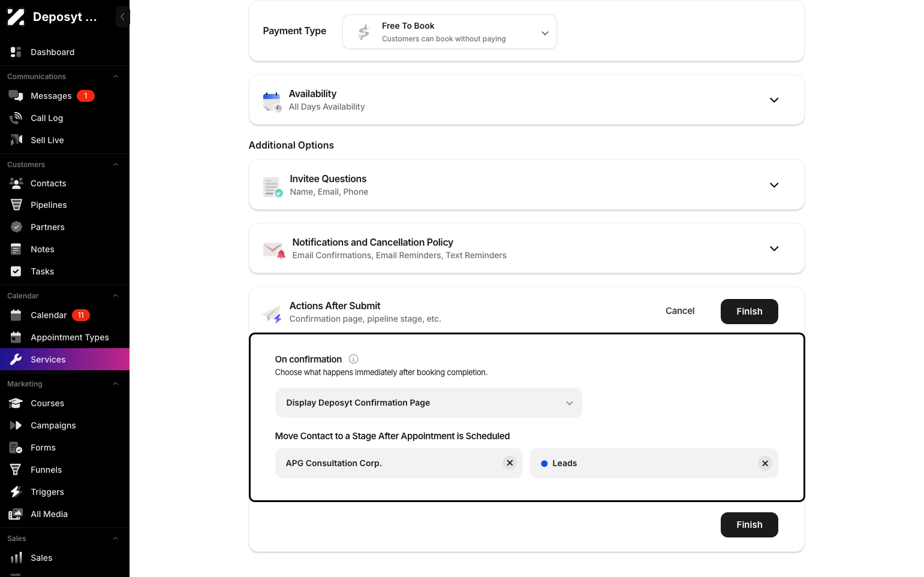Screen dimensions: 924x577
Task: Open the Partners badge icon
Action: pos(16,227)
